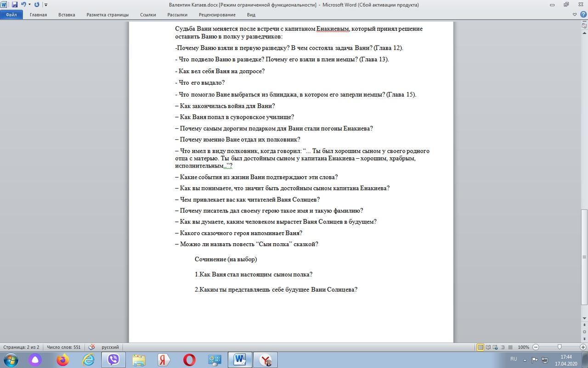This screenshot has width=588, height=368.
Task: Open the Select Browse Object button
Action: [x=584, y=332]
